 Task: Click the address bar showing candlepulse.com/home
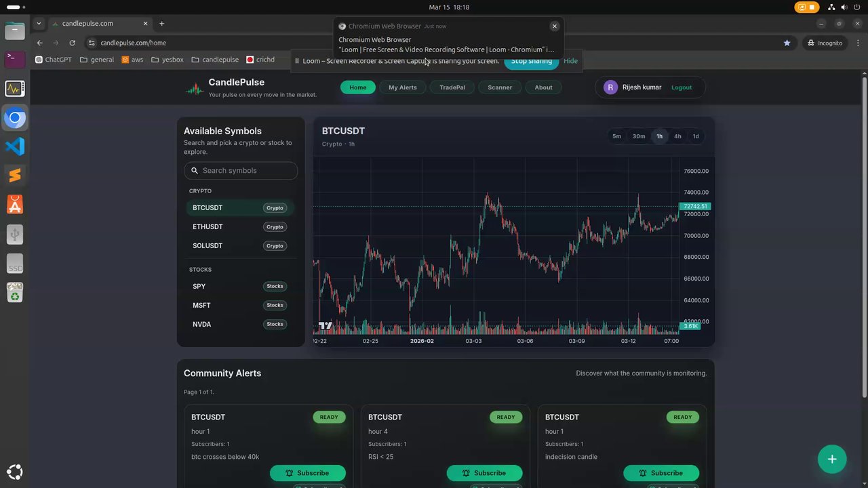point(434,43)
